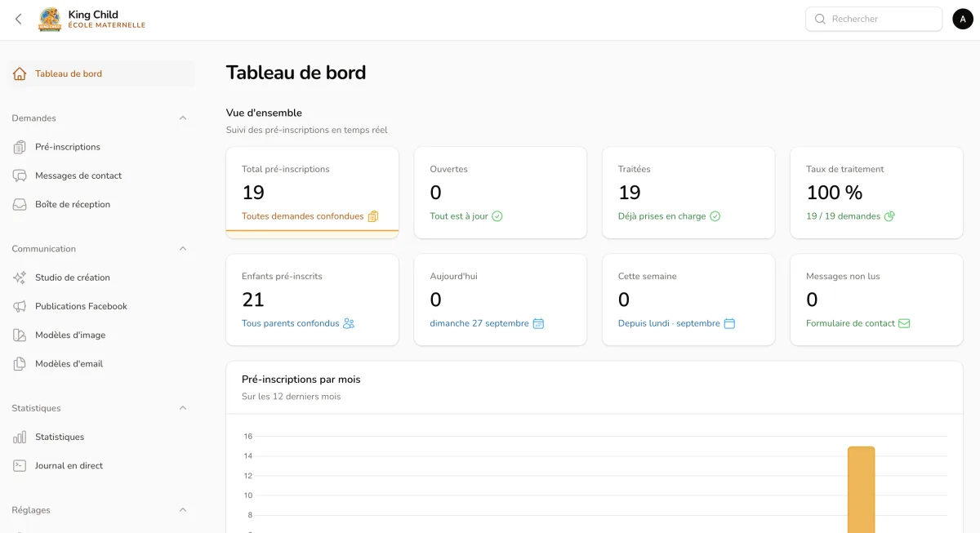This screenshot has width=980, height=533.
Task: Click the Messages de contact chat icon
Action: (20, 175)
